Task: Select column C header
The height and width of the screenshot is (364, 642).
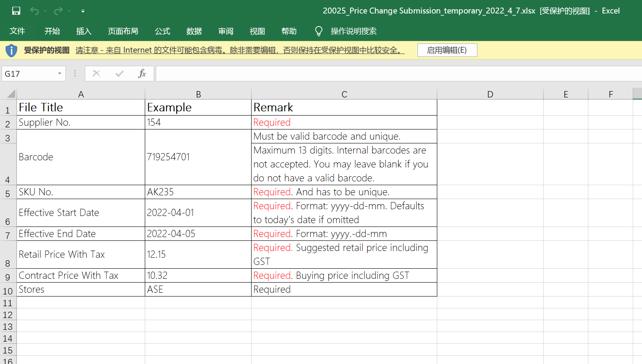Action: pyautogui.click(x=344, y=94)
